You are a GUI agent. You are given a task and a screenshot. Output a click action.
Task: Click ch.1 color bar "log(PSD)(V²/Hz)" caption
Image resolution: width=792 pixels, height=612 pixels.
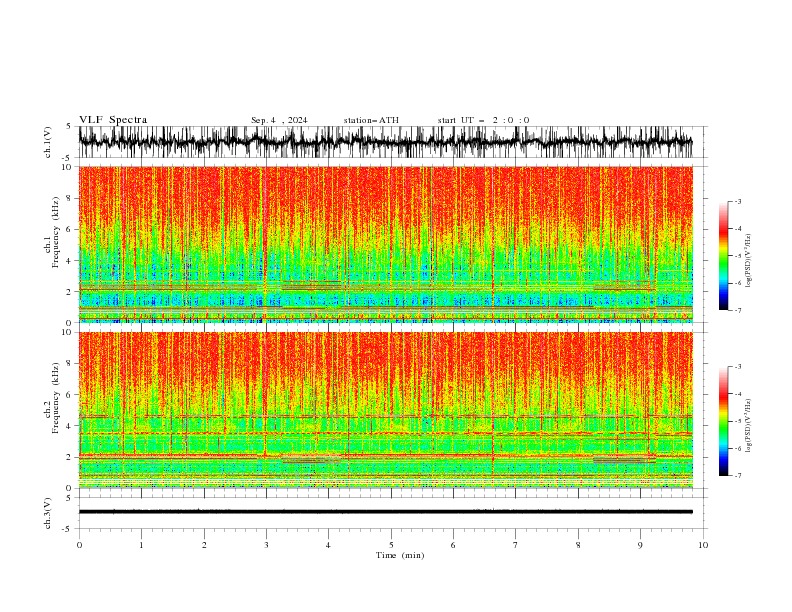[749, 261]
